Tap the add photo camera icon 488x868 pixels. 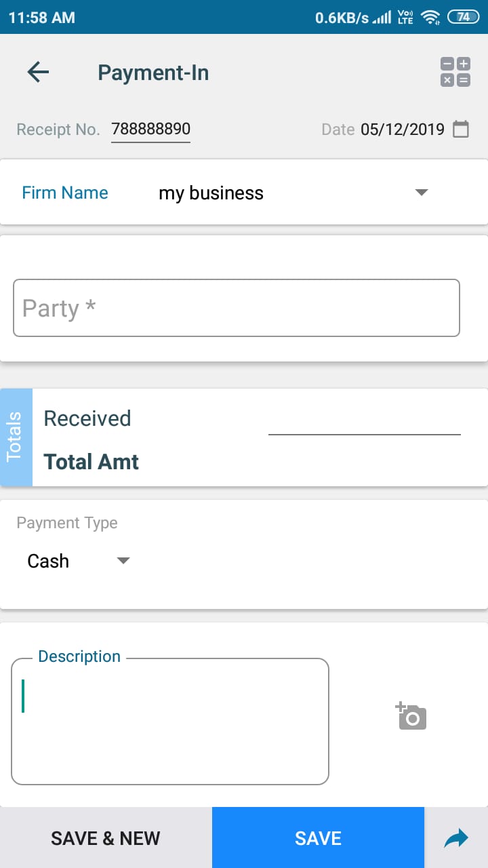click(411, 716)
